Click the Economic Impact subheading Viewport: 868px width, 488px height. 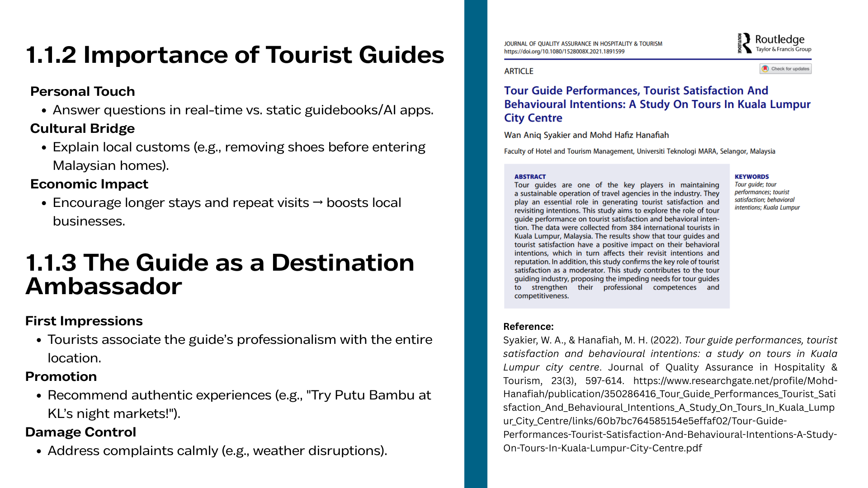(x=89, y=184)
